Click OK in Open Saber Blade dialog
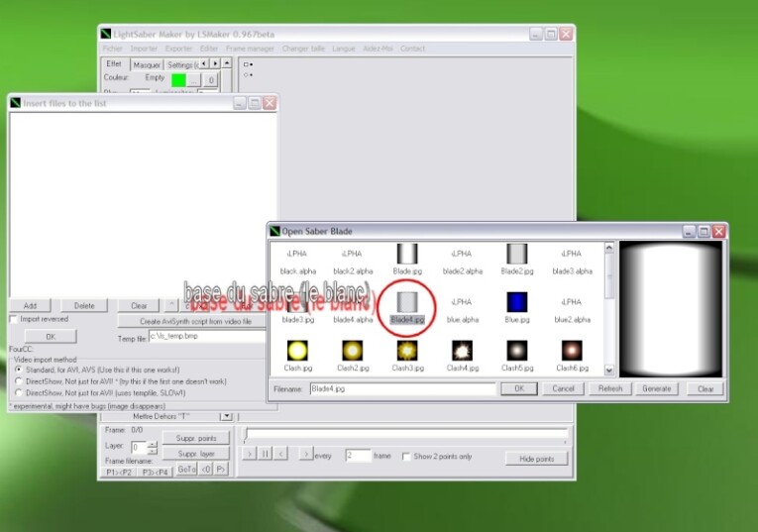 tap(518, 388)
